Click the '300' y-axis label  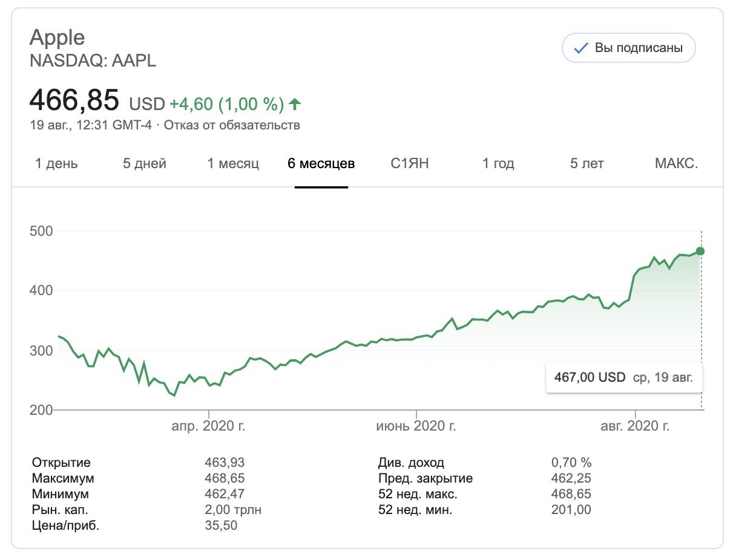click(x=41, y=350)
